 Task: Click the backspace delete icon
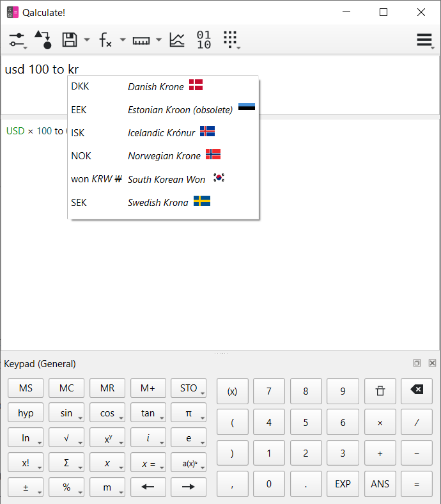(x=417, y=391)
